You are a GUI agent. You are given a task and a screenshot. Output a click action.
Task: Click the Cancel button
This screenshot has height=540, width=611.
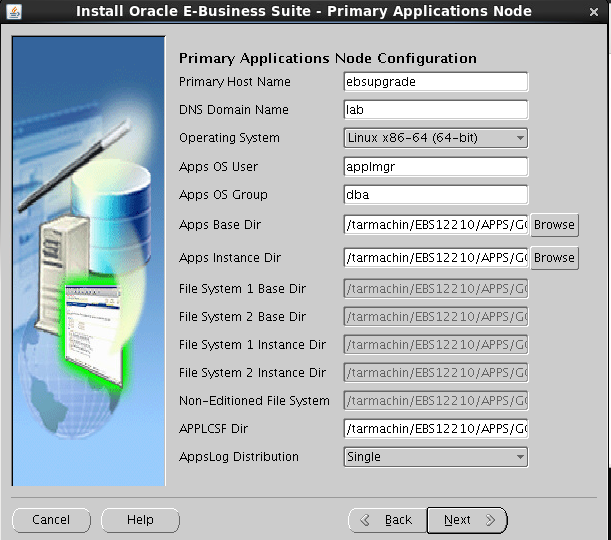click(x=51, y=520)
